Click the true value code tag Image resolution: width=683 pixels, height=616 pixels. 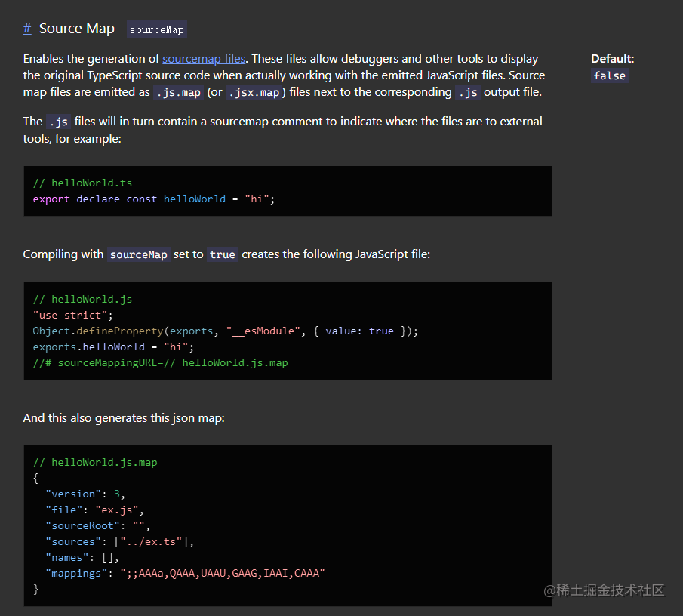223,254
